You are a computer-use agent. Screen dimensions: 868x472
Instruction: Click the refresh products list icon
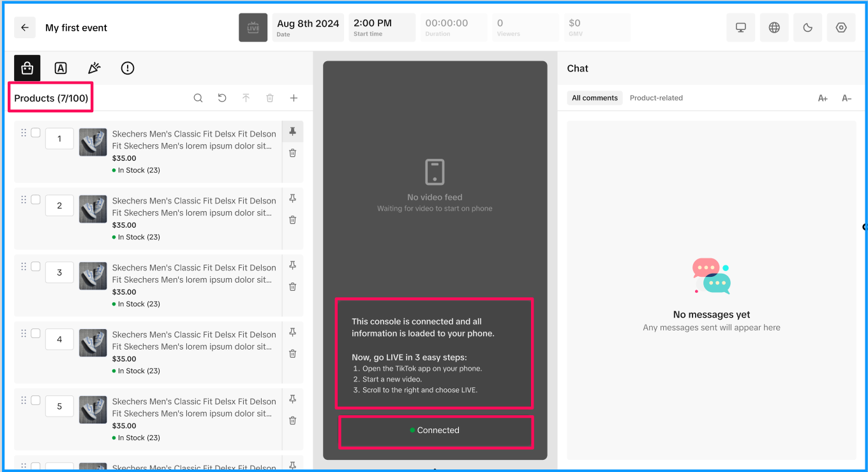click(222, 98)
